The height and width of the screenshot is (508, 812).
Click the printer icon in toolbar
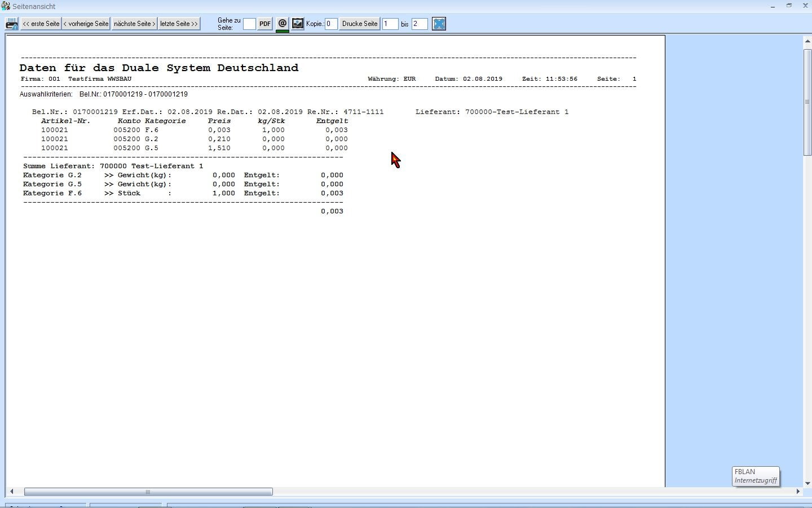(x=11, y=24)
